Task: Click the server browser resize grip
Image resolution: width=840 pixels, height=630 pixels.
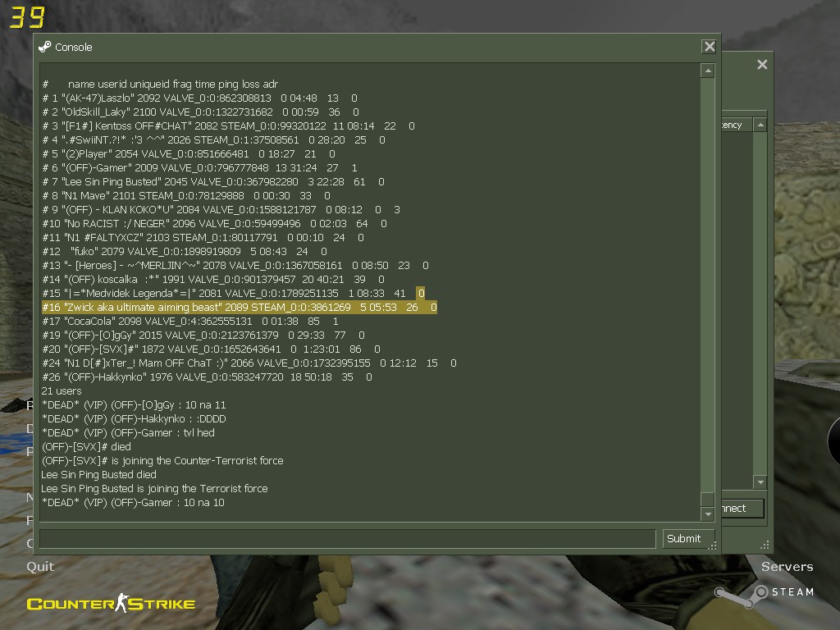Action: 765,544
